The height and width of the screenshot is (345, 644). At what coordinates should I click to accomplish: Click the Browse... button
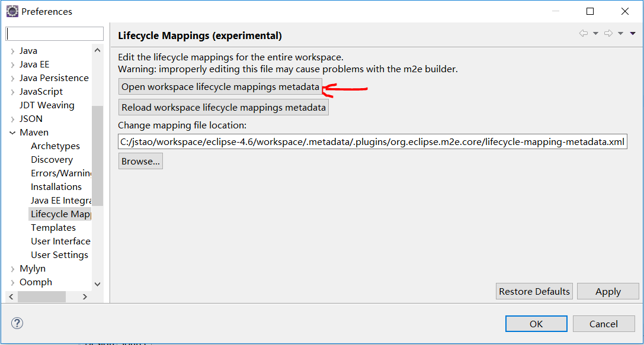point(140,161)
